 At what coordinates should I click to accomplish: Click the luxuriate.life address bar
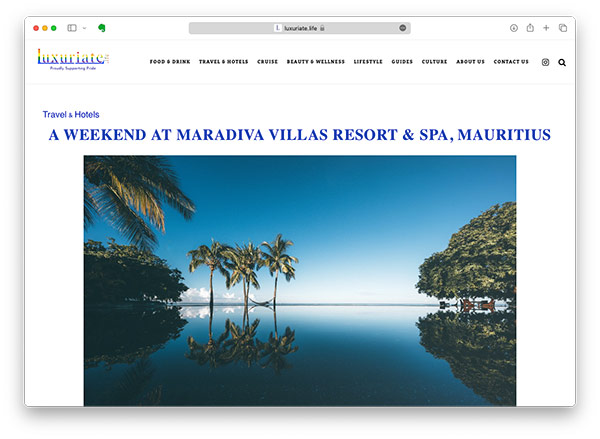[x=300, y=28]
